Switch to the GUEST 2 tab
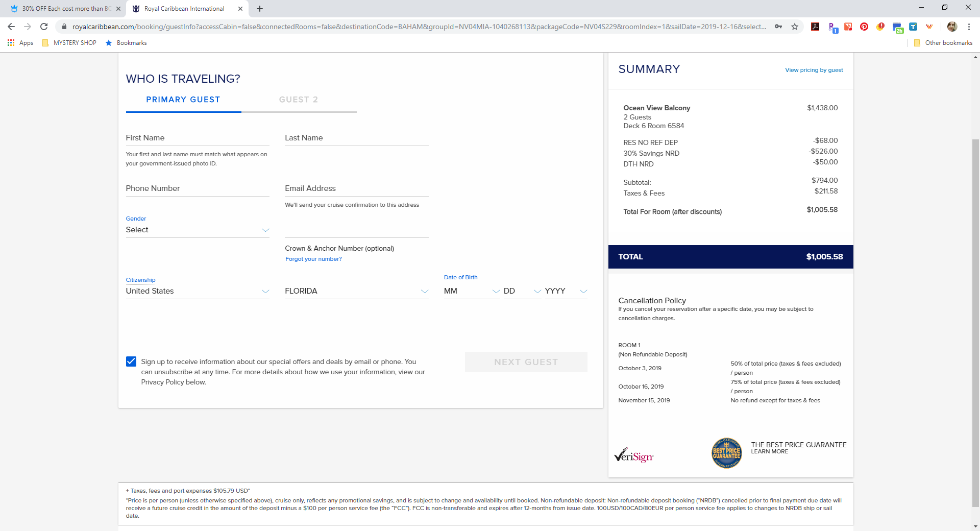 (x=299, y=100)
